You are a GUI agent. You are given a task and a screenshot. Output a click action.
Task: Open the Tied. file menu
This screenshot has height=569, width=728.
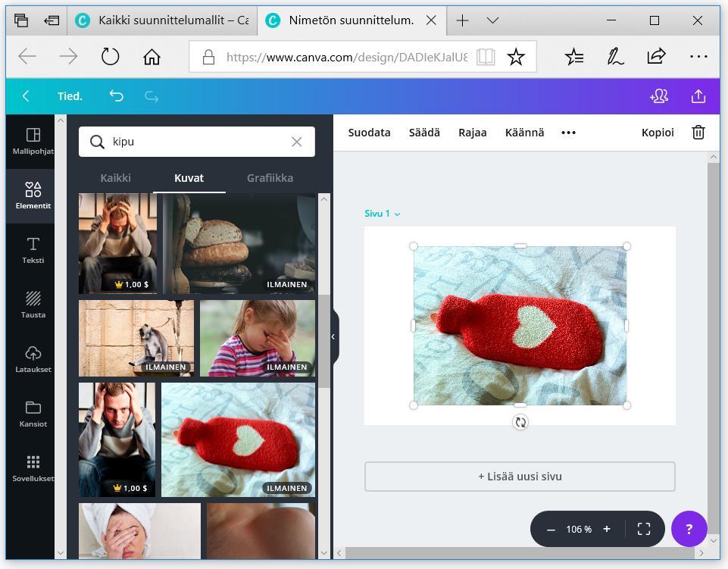click(70, 96)
